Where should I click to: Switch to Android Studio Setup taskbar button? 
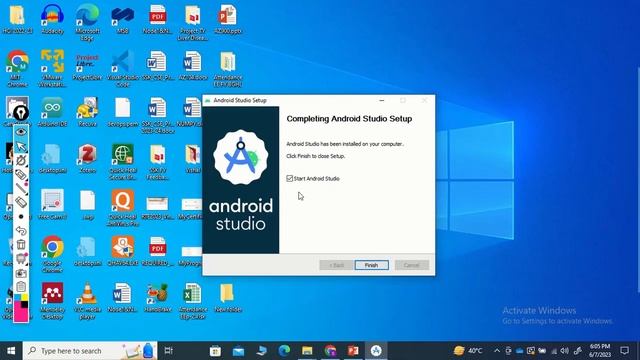(x=376, y=351)
